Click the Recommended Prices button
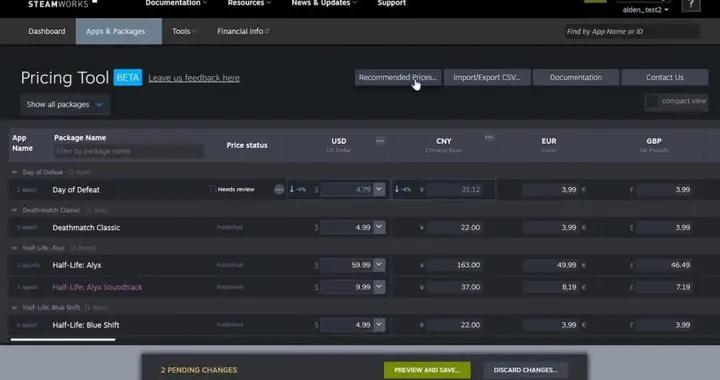The image size is (720, 380). [398, 78]
